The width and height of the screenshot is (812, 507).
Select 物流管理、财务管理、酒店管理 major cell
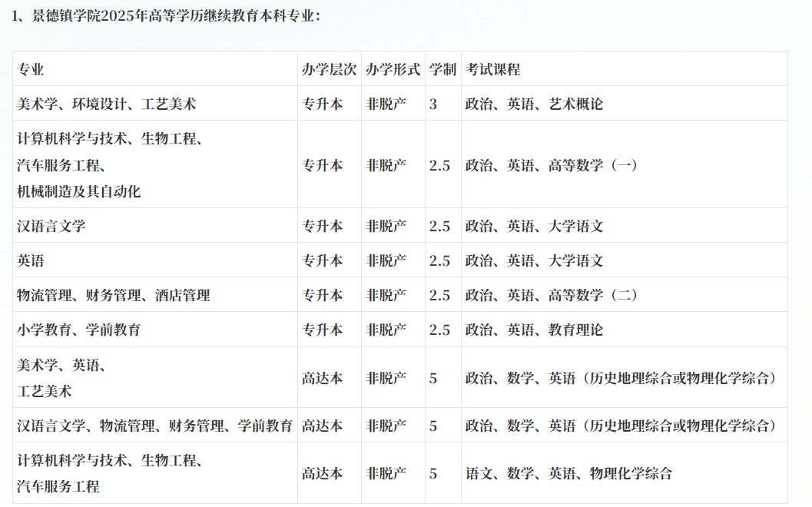point(114,295)
